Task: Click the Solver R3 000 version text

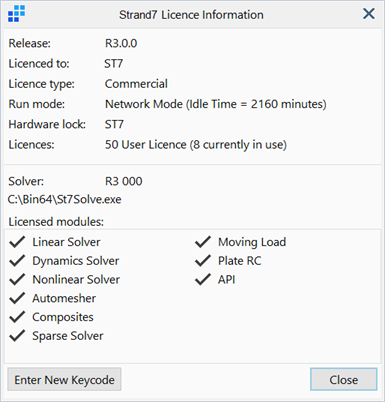Action: coord(124,181)
